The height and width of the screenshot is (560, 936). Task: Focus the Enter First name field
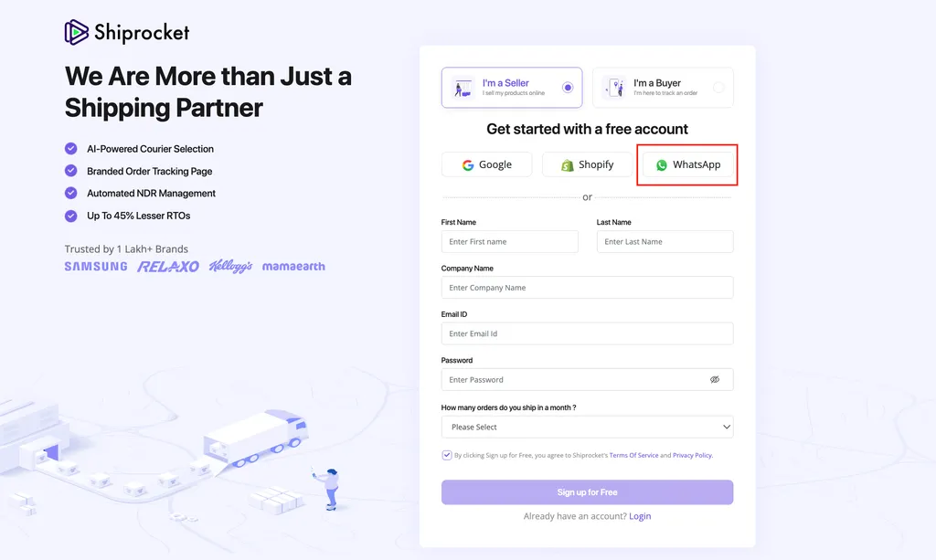pos(509,242)
